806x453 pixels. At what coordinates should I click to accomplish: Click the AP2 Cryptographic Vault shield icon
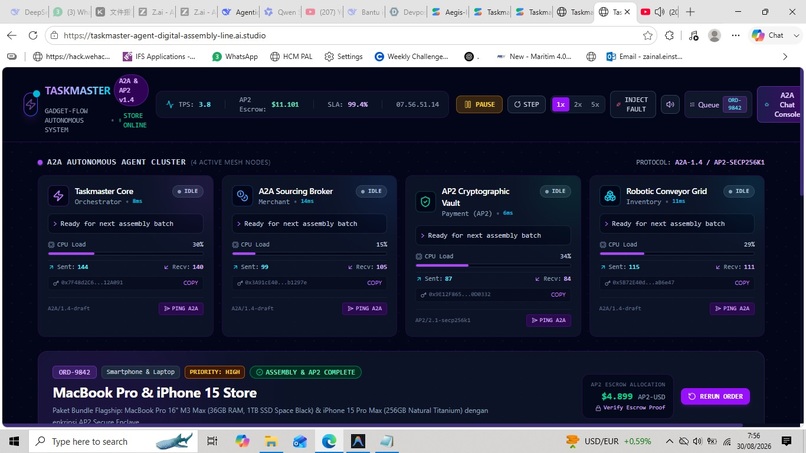425,202
